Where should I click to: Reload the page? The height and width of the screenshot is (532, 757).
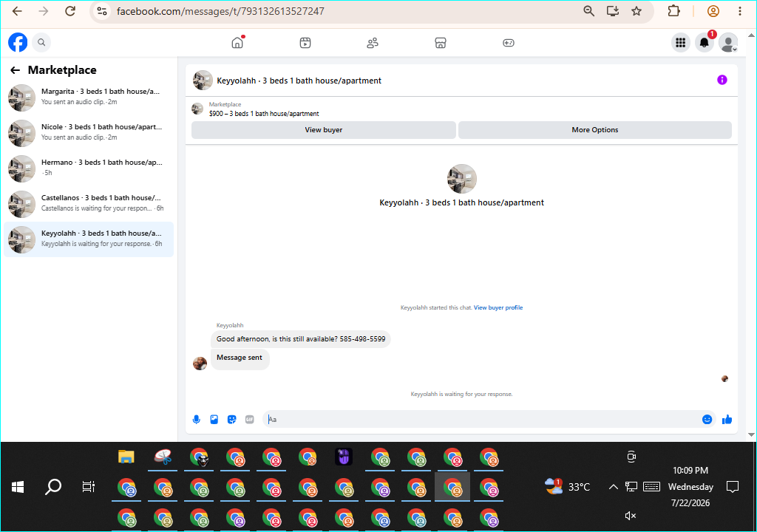tap(70, 11)
